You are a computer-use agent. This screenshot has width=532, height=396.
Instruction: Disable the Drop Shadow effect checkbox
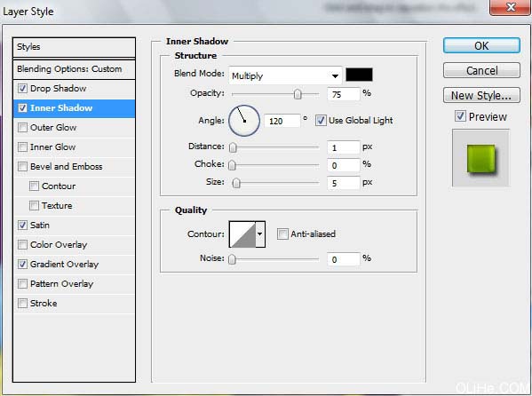pos(22,89)
